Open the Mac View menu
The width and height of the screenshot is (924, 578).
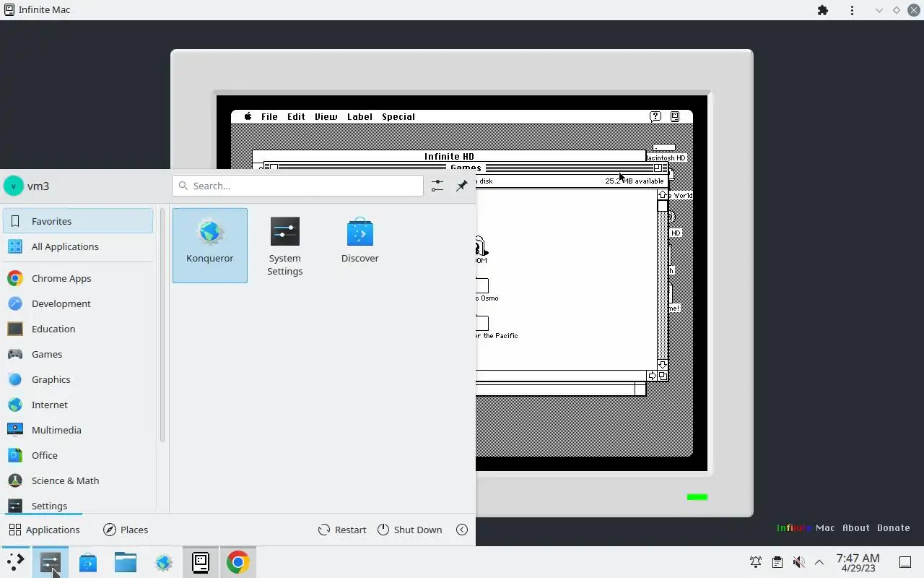(326, 116)
